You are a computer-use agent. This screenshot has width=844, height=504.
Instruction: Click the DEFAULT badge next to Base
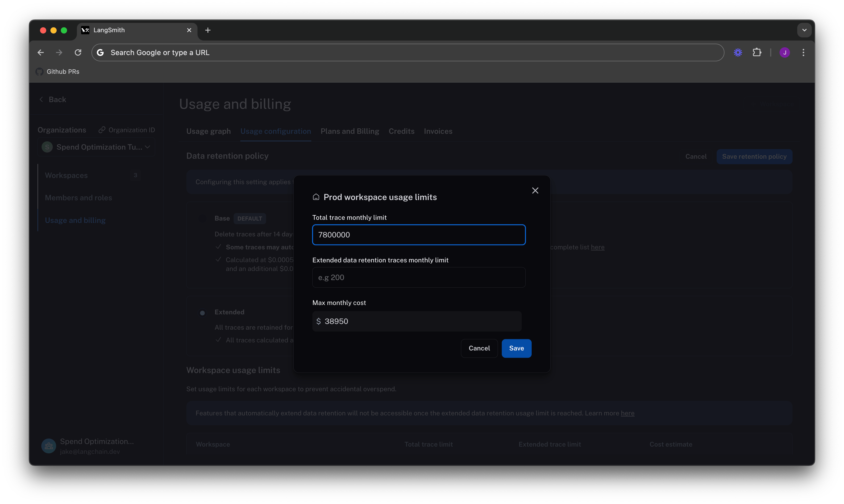tap(250, 218)
